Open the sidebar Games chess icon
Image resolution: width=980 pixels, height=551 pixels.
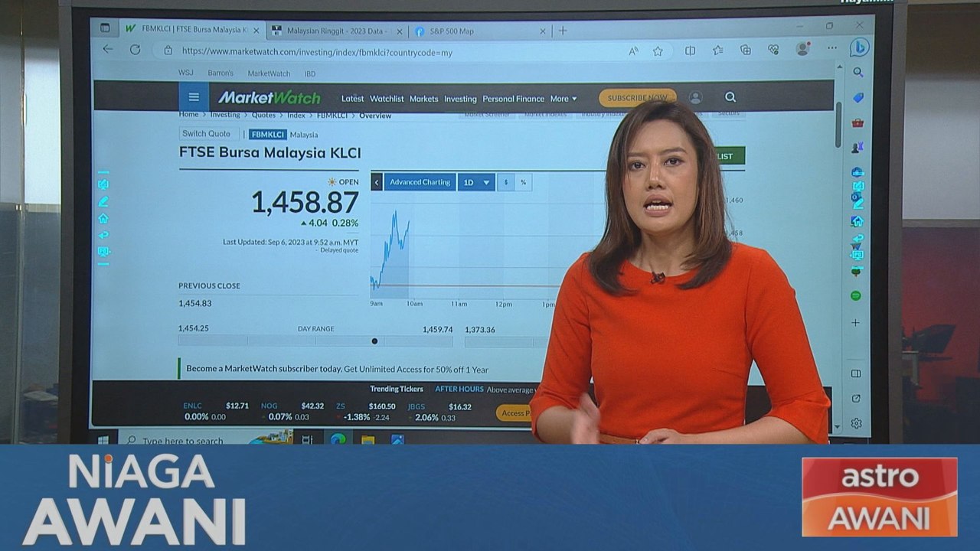coord(857,146)
